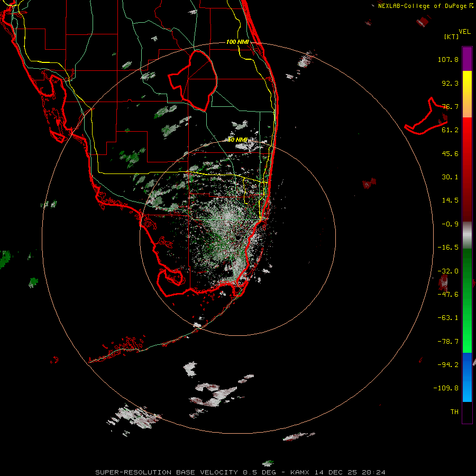This screenshot has height=476, width=476.
Task: Click the -32.0 scale value
Action: click(448, 271)
